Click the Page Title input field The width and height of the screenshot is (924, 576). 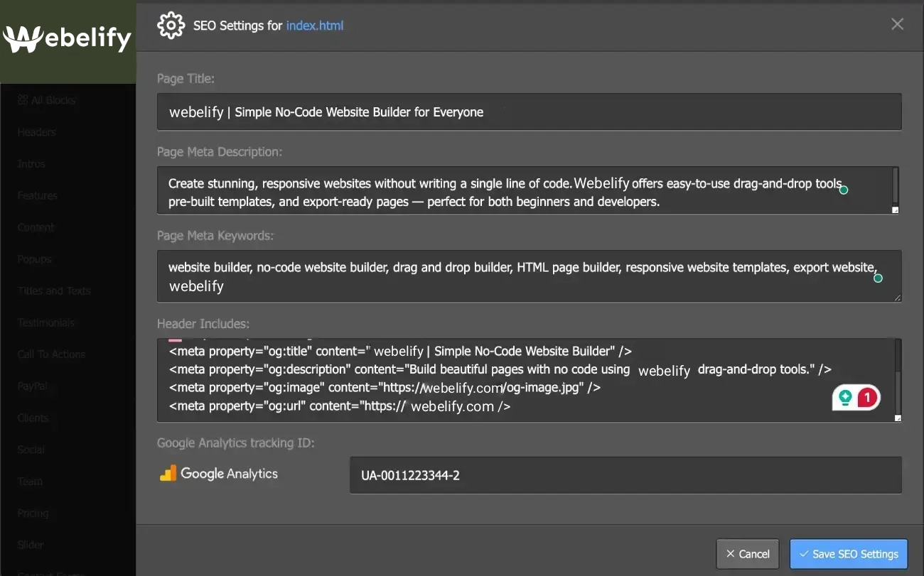529,112
